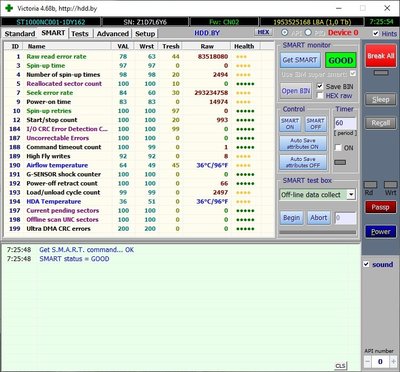Decrease API number with minus stepper
This screenshot has width=400, height=372.
point(367,361)
